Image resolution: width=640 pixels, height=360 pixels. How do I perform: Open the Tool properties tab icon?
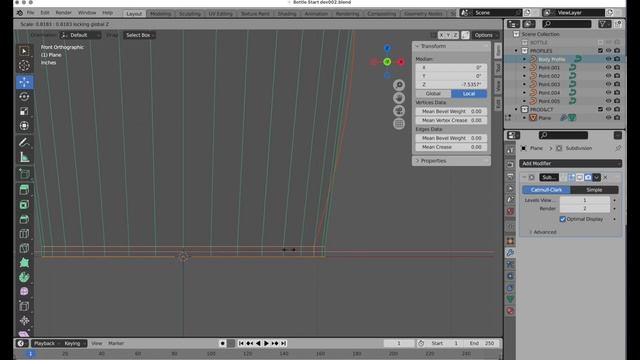[510, 151]
